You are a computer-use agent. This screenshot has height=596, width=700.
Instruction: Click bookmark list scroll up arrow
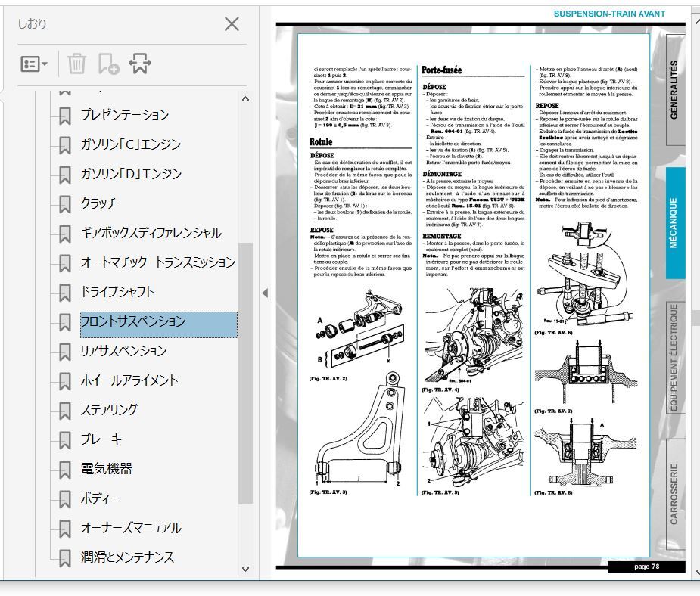click(x=245, y=99)
